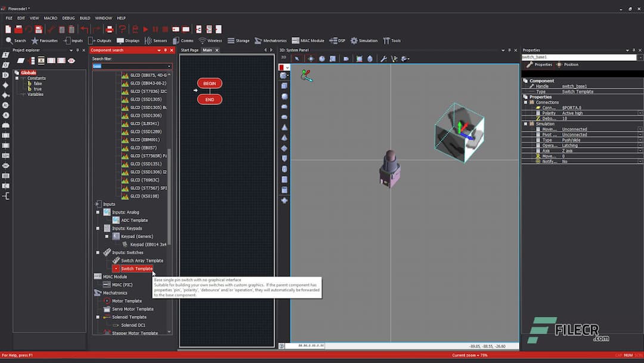Viewport: 644px width, 363px height.
Task: Select the Favourites components category
Action: click(47, 41)
